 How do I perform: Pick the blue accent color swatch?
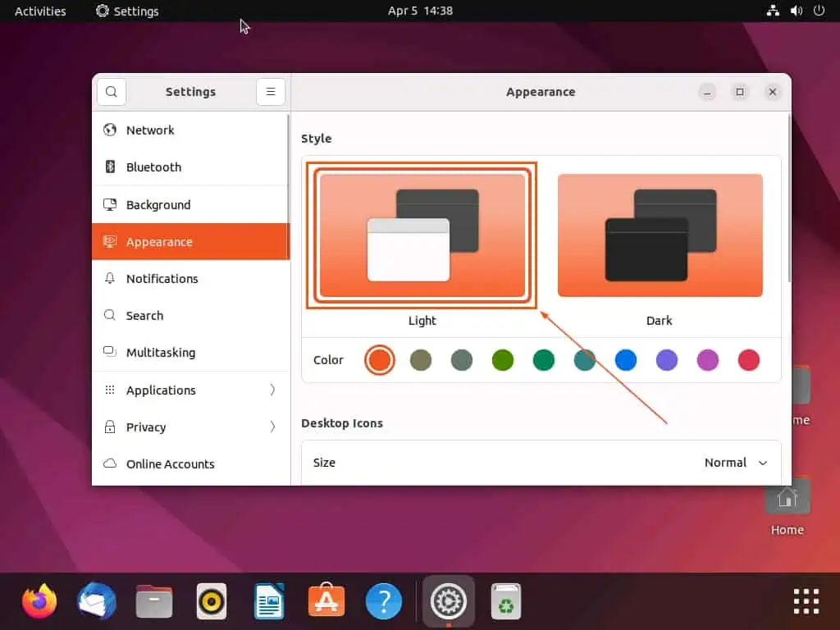626,360
